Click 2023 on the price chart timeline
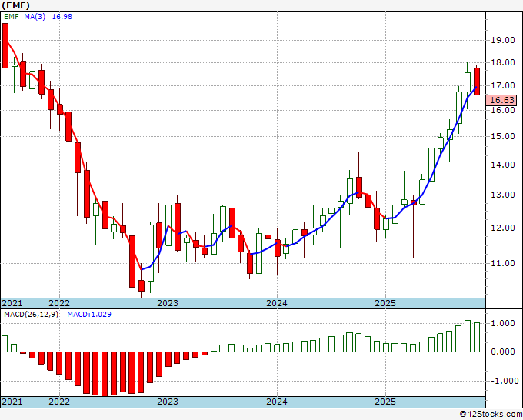523x420 pixels. 168,303
